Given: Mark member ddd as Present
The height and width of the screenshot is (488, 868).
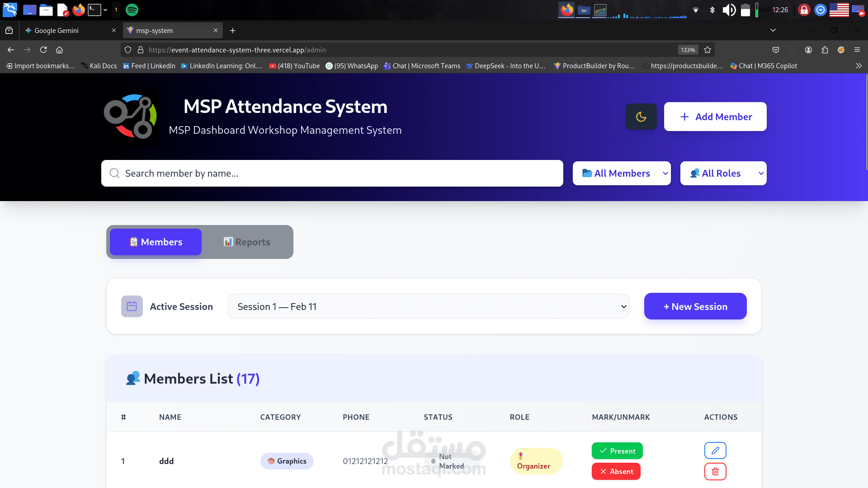Looking at the screenshot, I should coord(617,450).
